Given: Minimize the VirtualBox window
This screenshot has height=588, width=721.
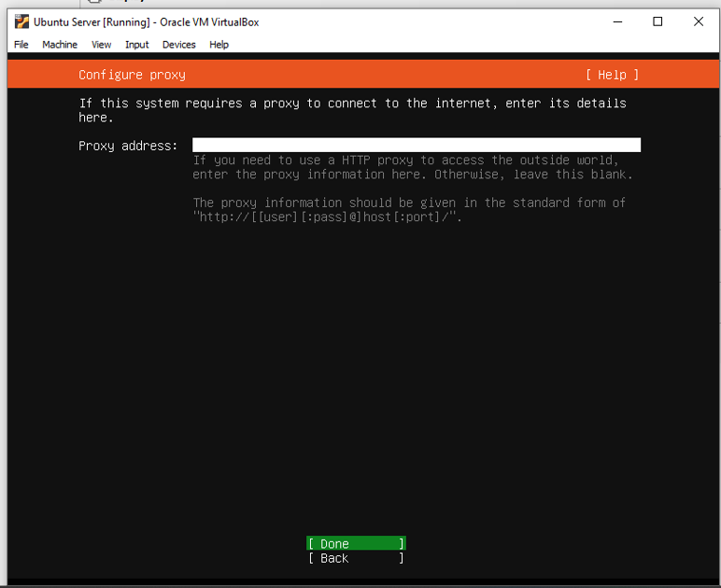Looking at the screenshot, I should (x=617, y=21).
